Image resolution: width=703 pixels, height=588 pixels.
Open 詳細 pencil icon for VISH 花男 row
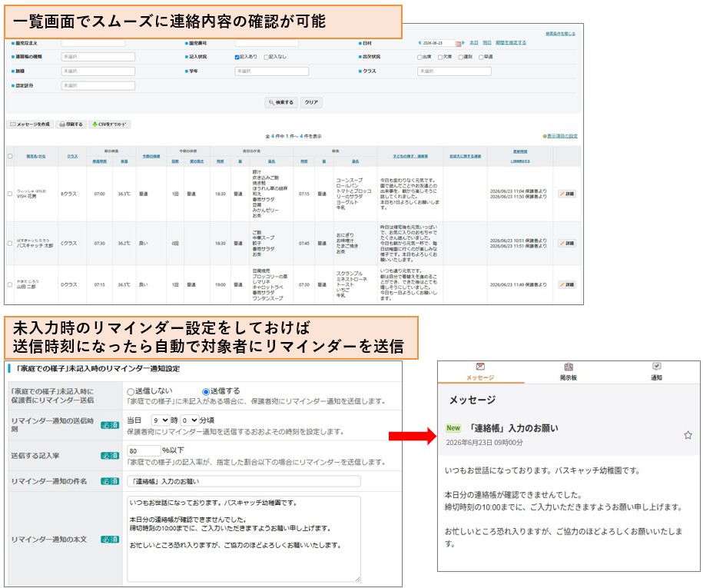tap(567, 194)
